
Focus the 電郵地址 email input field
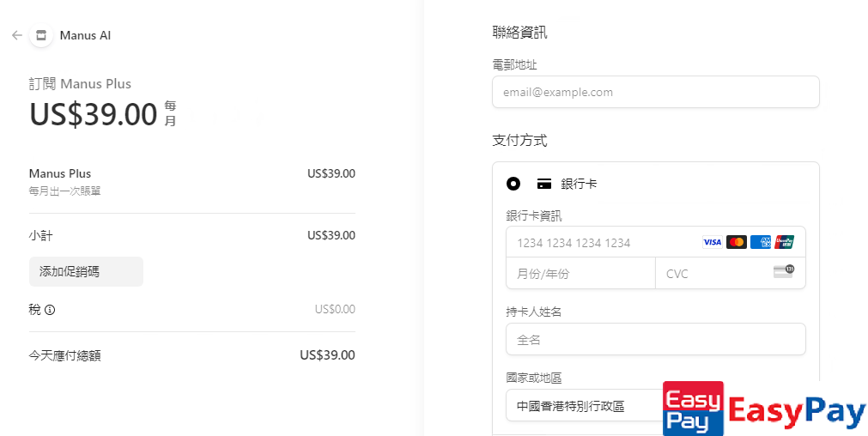tap(655, 92)
